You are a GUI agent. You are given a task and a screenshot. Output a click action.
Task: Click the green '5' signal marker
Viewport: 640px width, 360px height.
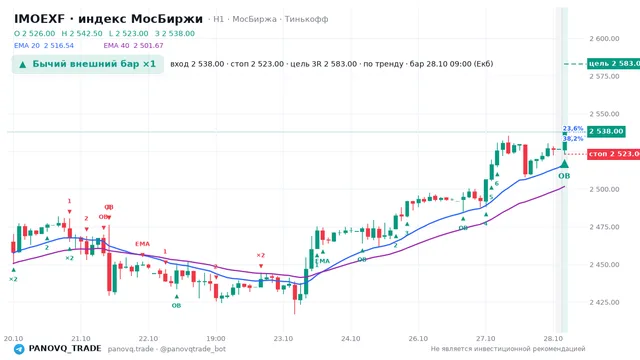click(x=491, y=198)
